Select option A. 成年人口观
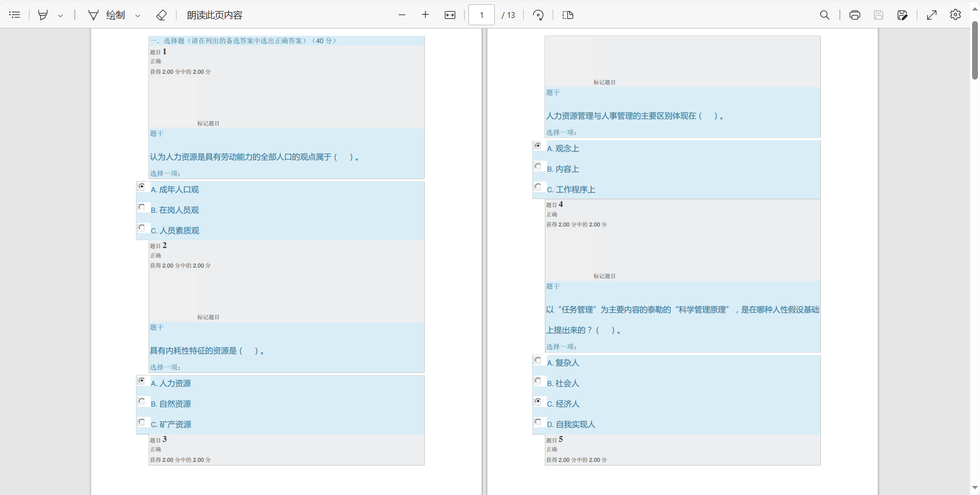 click(142, 186)
